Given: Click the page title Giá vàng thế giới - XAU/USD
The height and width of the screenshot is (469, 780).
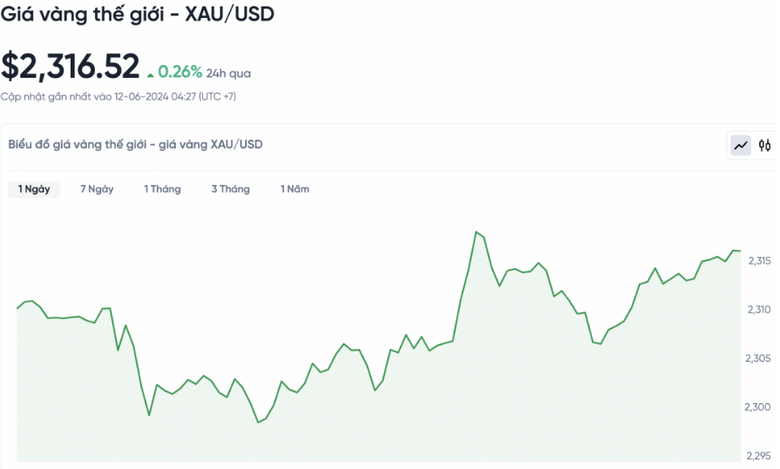Looking at the screenshot, I should [138, 15].
